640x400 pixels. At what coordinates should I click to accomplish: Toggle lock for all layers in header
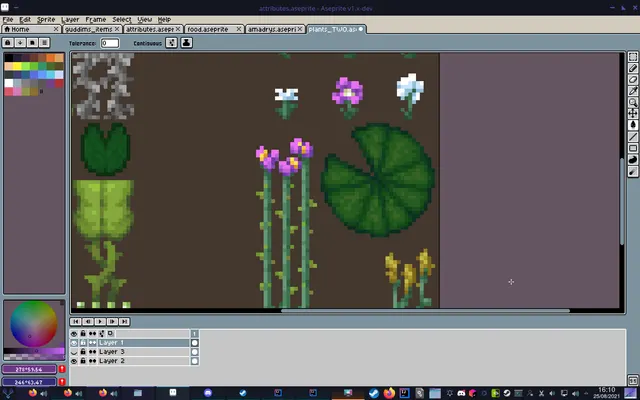83,333
